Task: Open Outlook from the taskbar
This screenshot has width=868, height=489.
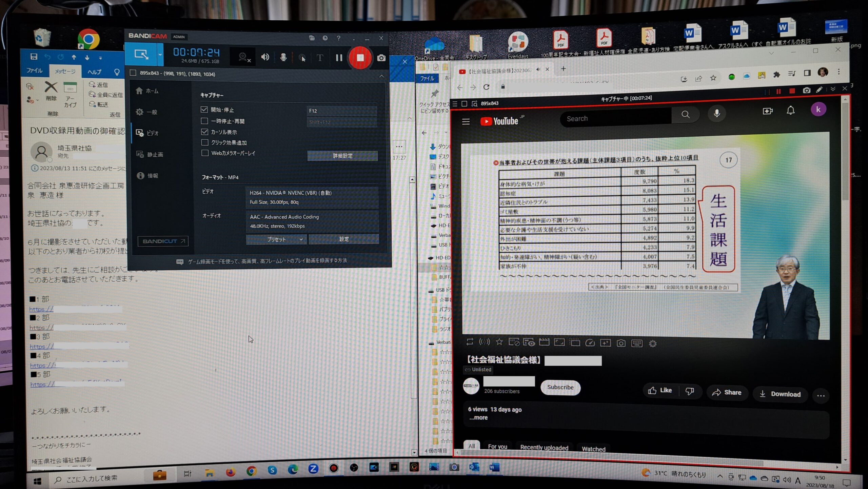Action: 474,467
